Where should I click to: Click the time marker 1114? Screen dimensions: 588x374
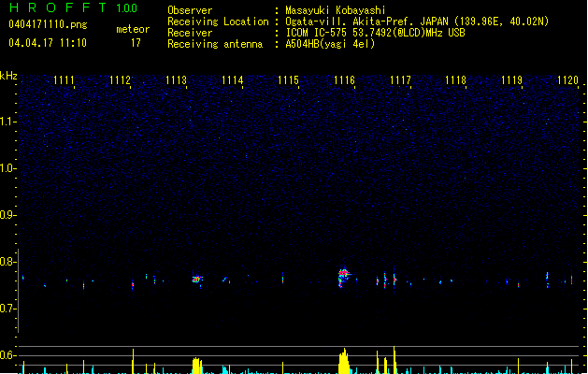(232, 80)
